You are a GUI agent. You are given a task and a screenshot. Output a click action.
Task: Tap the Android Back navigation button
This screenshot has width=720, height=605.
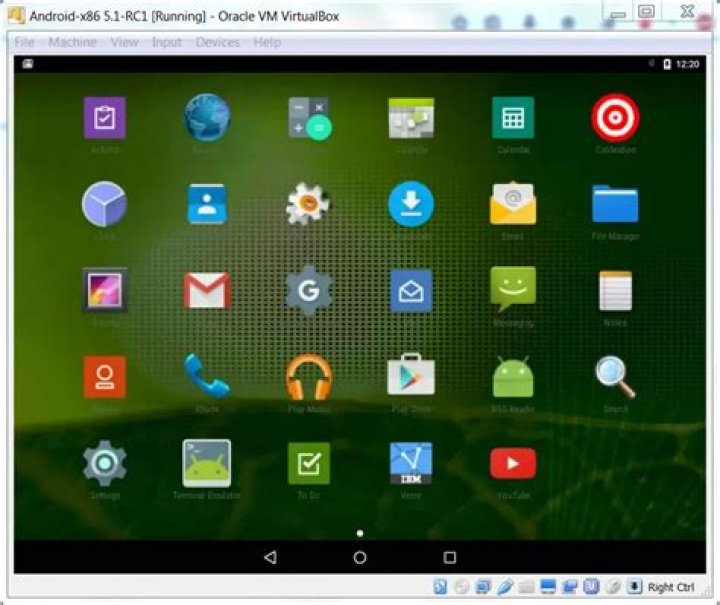(270, 557)
